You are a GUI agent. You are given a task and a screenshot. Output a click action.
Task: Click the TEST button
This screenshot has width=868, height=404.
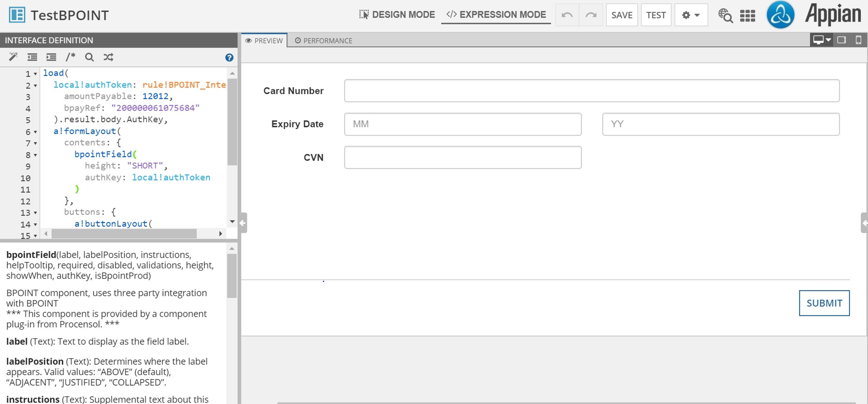(x=656, y=15)
